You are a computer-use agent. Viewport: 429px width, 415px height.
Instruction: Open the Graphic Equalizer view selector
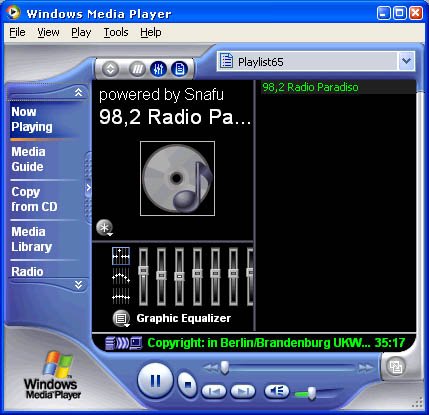click(x=121, y=318)
